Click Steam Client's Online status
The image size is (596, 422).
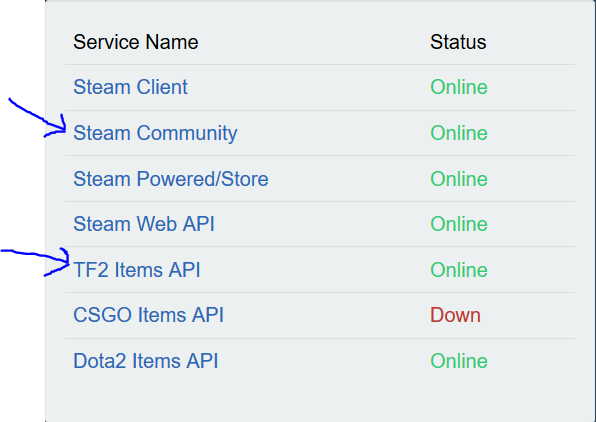tap(459, 87)
